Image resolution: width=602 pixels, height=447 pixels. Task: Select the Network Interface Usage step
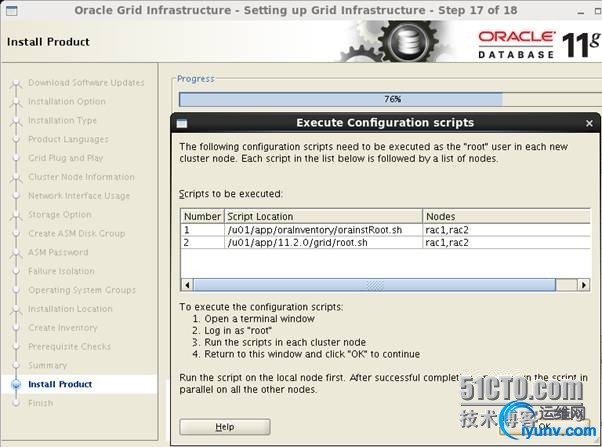click(x=79, y=195)
